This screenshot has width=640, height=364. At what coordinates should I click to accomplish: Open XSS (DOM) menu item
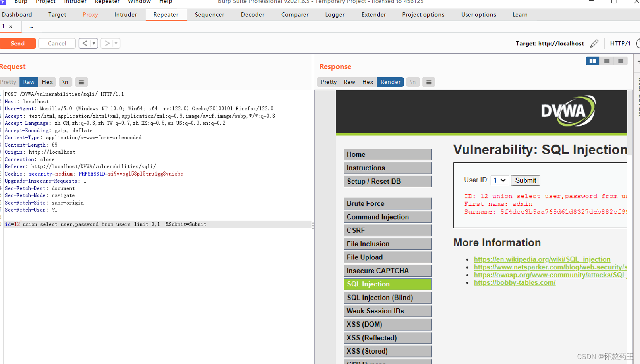coord(388,324)
